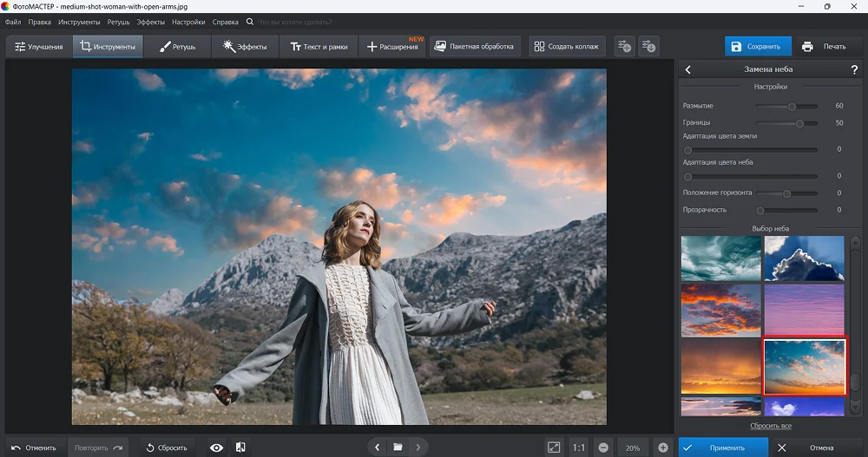Image resolution: width=868 pixels, height=457 pixels.
Task: Click the zoom in plus icon
Action: 662,447
